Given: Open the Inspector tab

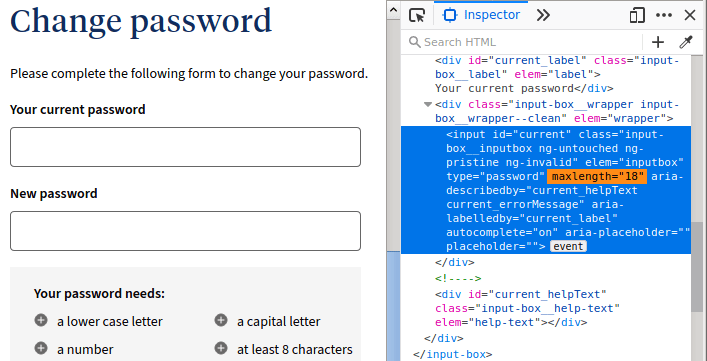Looking at the screenshot, I should pos(481,15).
